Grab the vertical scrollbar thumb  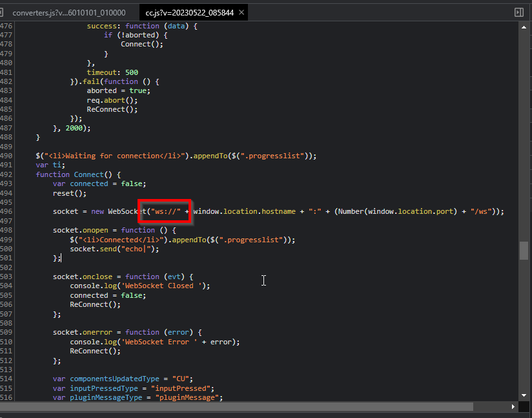tap(524, 251)
